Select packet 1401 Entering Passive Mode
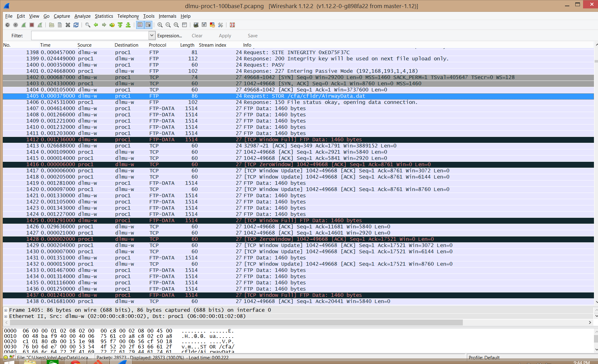 coord(298,71)
